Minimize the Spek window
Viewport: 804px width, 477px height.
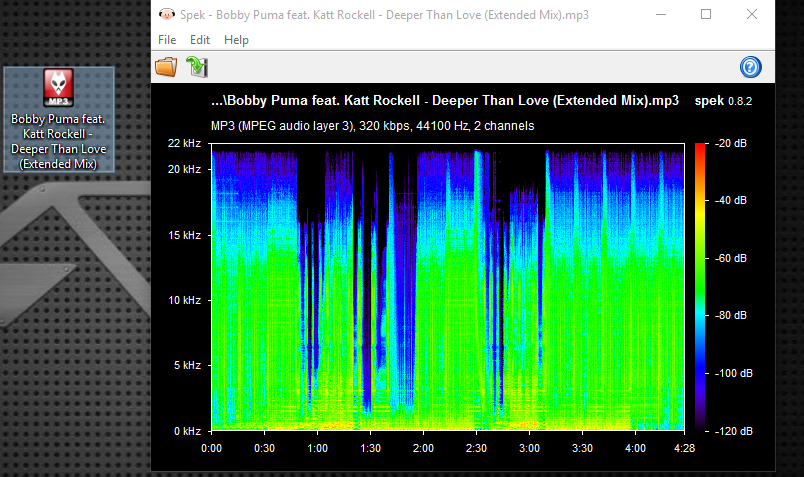click(x=661, y=14)
